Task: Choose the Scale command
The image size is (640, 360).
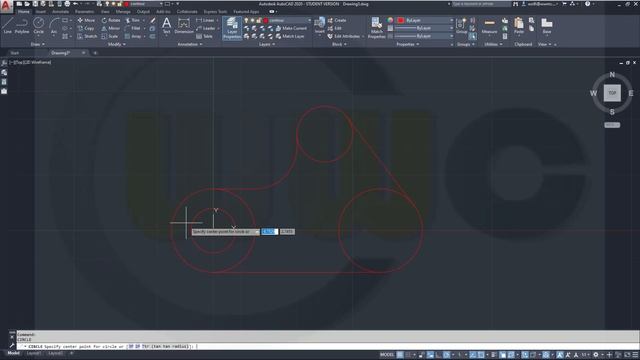Action: click(x=110, y=36)
